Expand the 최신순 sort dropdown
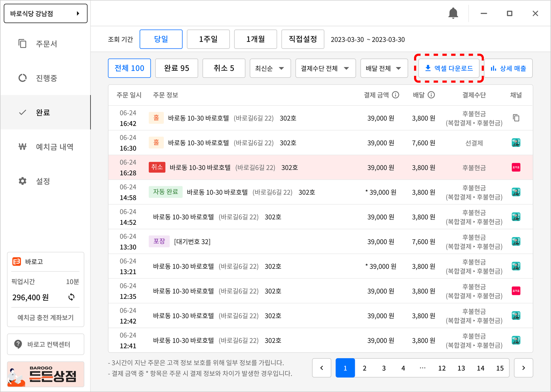 (x=270, y=68)
